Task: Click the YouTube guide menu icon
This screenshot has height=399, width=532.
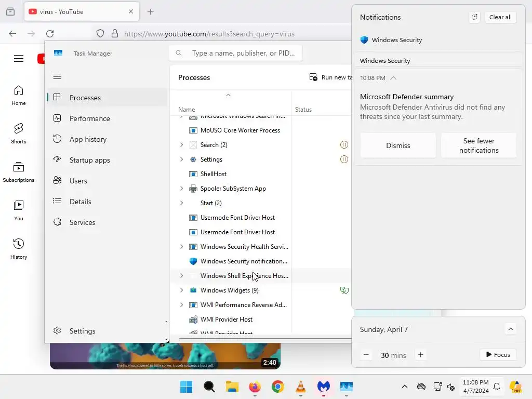Action: (x=19, y=58)
